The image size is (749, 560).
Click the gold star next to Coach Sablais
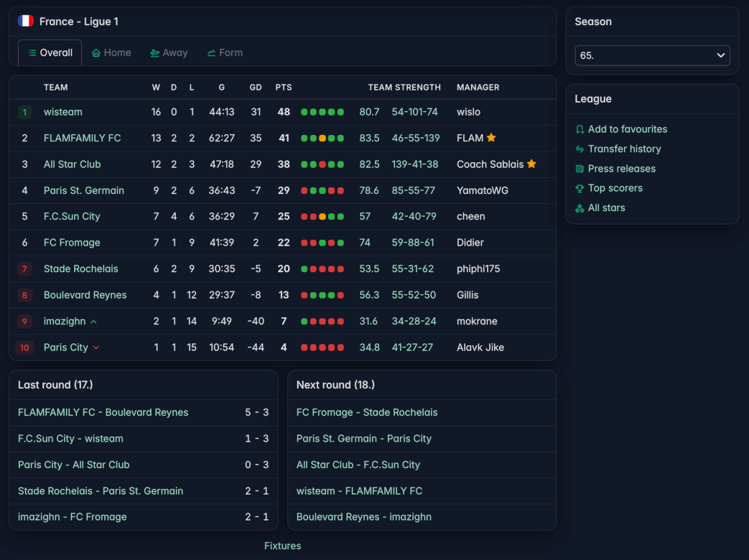tap(531, 164)
